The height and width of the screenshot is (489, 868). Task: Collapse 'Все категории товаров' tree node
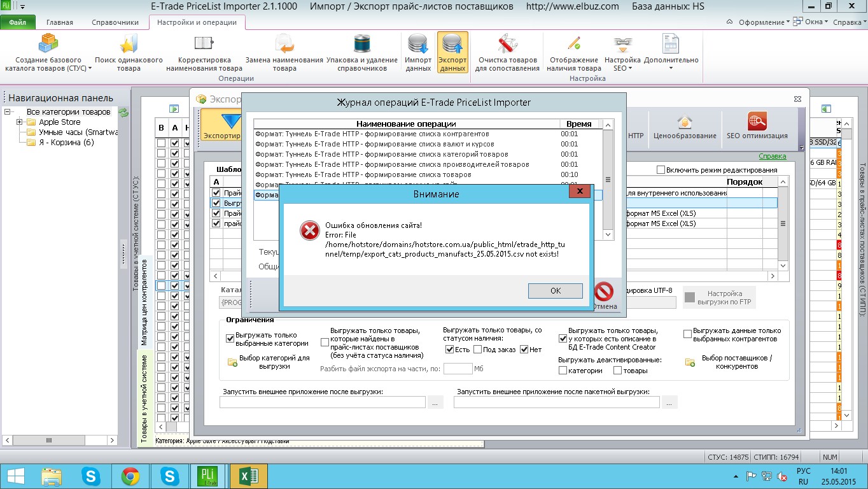(x=8, y=112)
